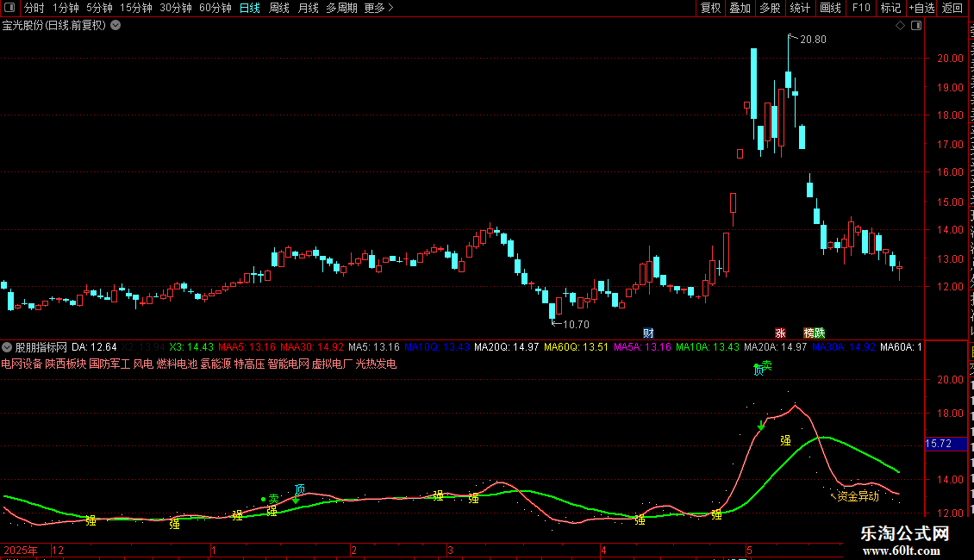Click the MA60Q: 13.51 indicator value
The height and width of the screenshot is (560, 974).
tap(576, 347)
